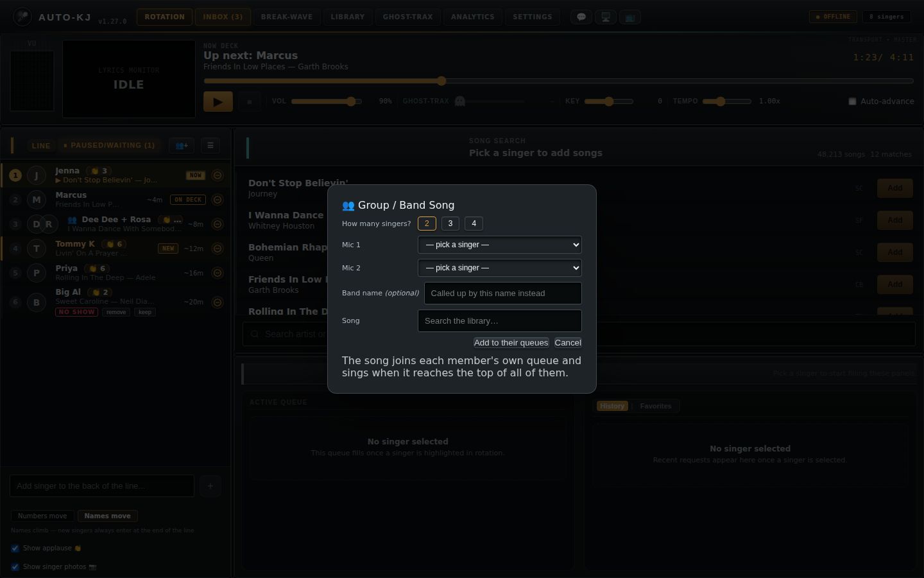Click the Ghost-Trax ghost icon

[x=459, y=101]
